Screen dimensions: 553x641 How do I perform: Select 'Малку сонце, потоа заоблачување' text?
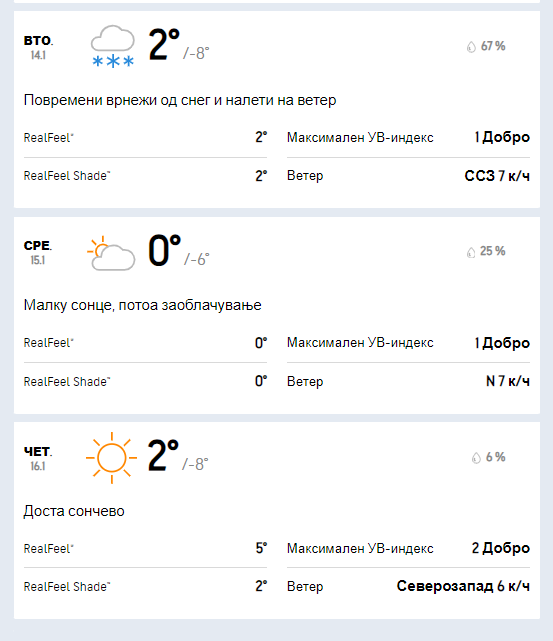tap(142, 305)
